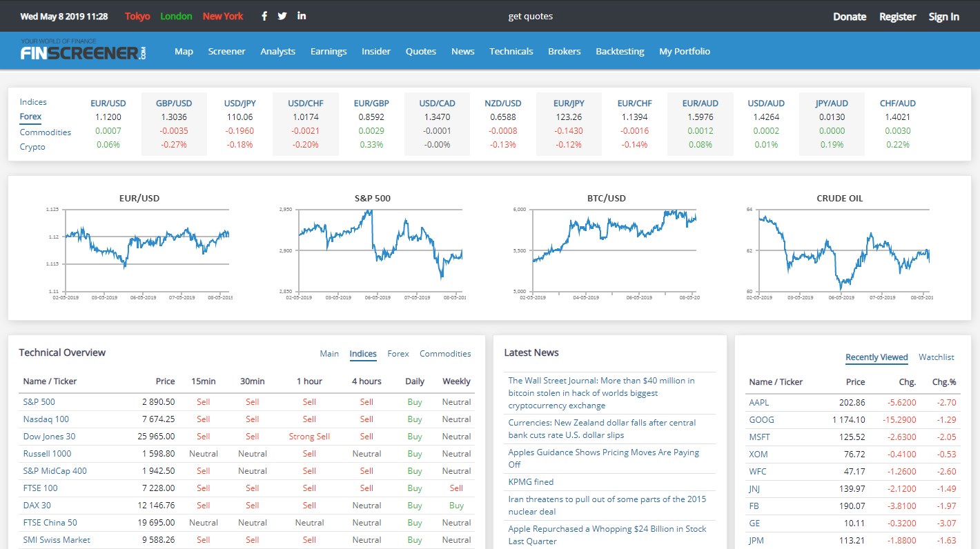Switch Technical Overview to Forex tab
980x549 pixels.
pyautogui.click(x=398, y=354)
